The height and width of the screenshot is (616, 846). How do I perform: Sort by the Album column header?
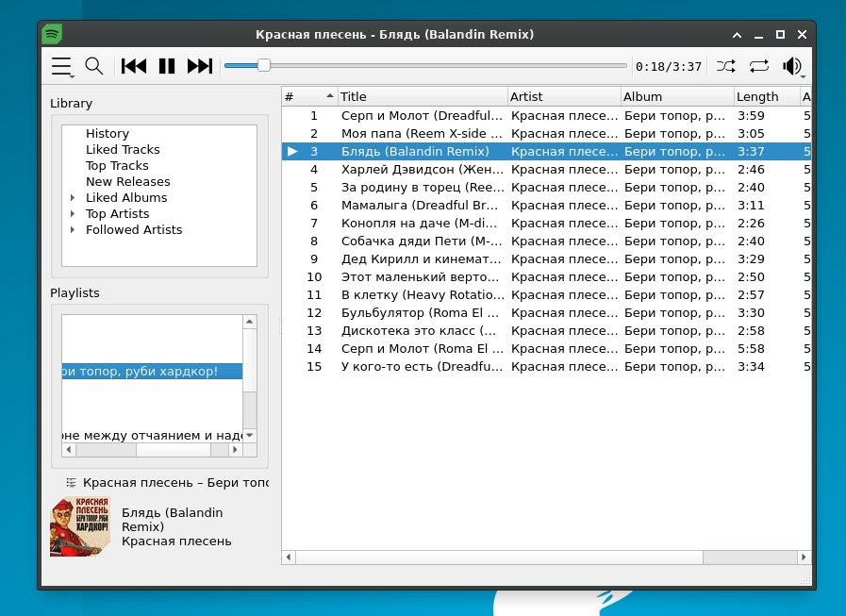(677, 96)
